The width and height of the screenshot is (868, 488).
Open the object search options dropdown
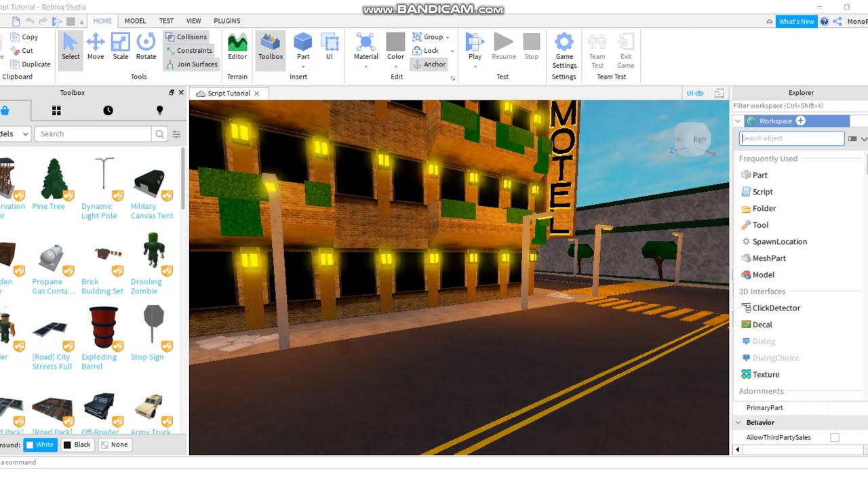pos(864,138)
